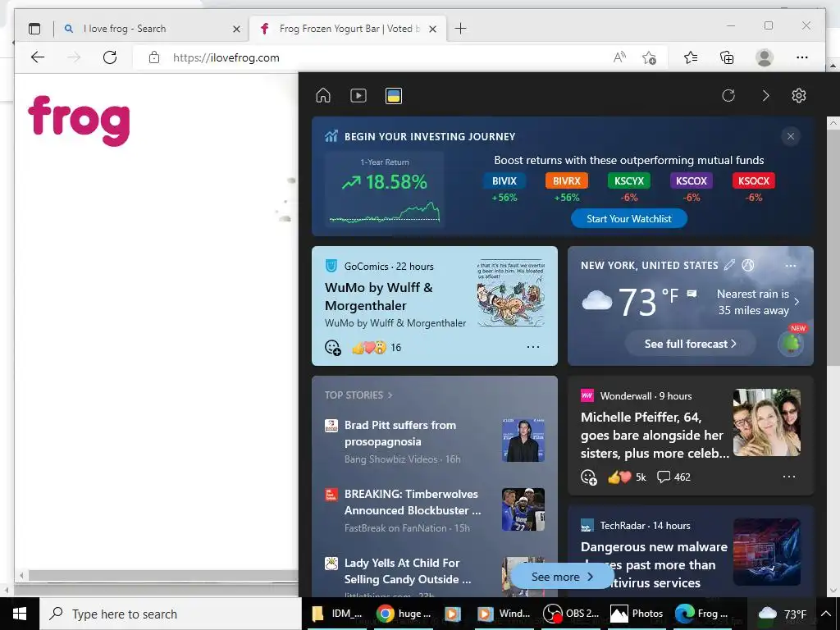Close the Frog Frozen Yogurt Bar tab
Viewport: 840px width, 630px height.
pyautogui.click(x=433, y=29)
